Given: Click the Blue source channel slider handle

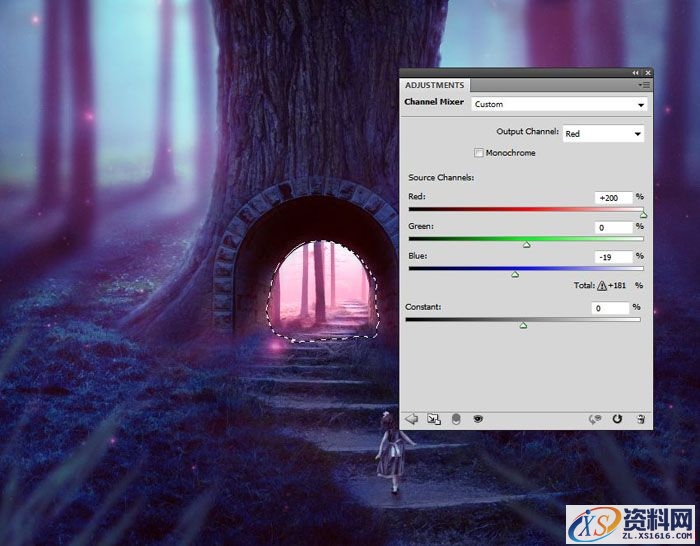Looking at the screenshot, I should point(515,274).
